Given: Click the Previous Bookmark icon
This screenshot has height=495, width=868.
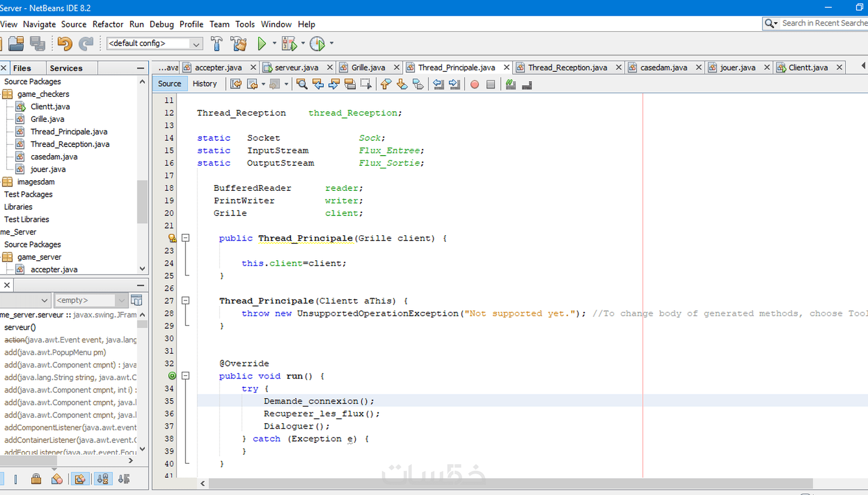Looking at the screenshot, I should click(386, 84).
